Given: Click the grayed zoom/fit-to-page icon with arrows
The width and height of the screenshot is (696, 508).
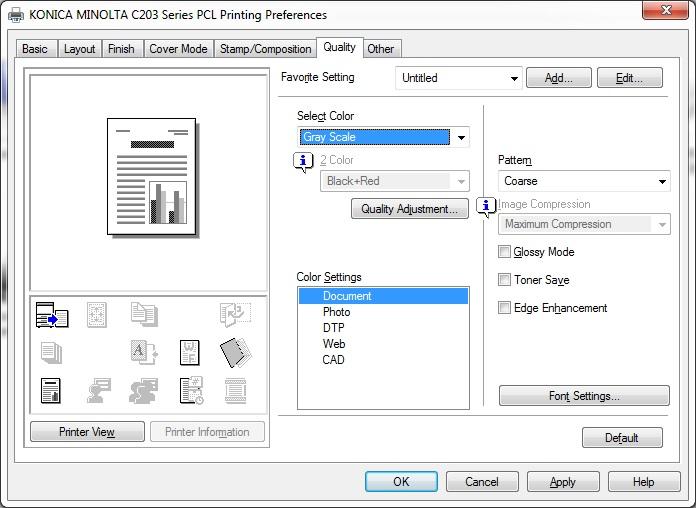Looking at the screenshot, I should click(x=97, y=315).
